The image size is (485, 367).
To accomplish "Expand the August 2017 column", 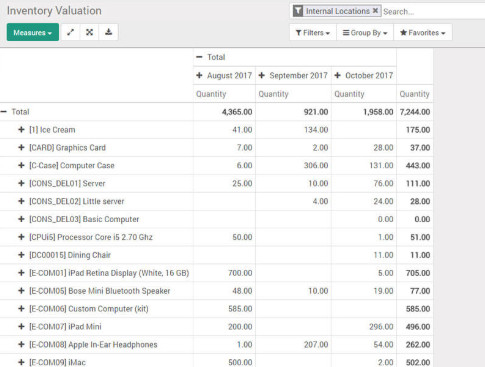I will click(199, 75).
